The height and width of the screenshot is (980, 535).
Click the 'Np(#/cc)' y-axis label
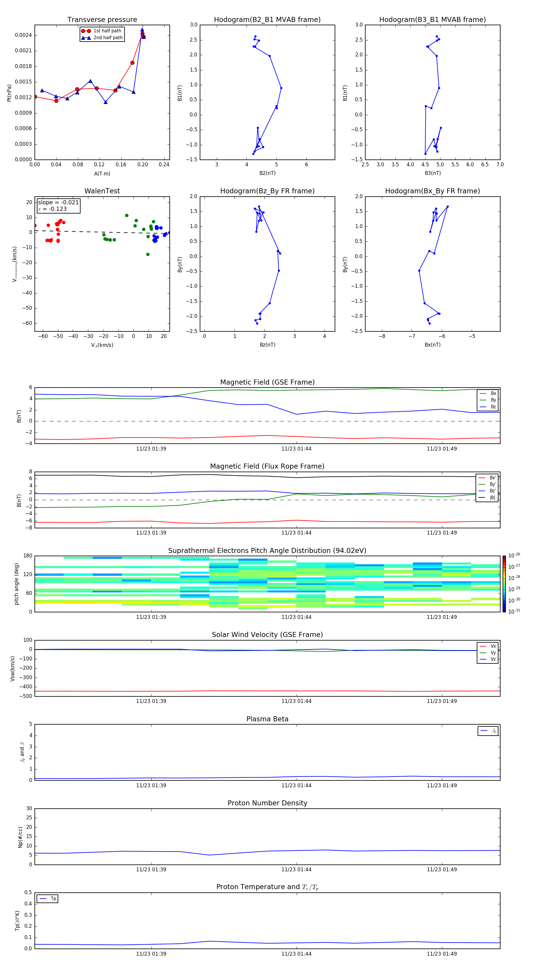point(20,837)
